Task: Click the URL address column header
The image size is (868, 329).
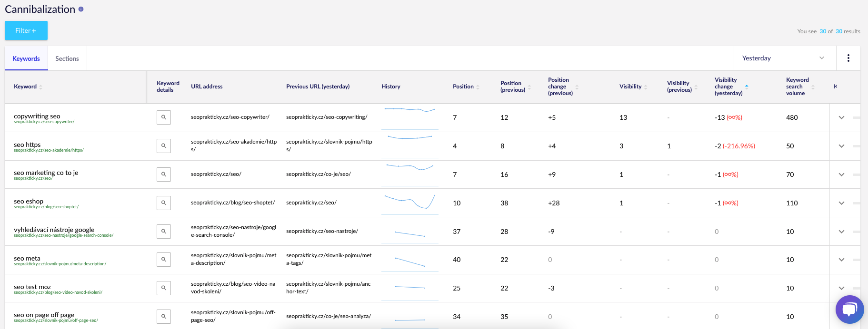Action: pos(207,87)
